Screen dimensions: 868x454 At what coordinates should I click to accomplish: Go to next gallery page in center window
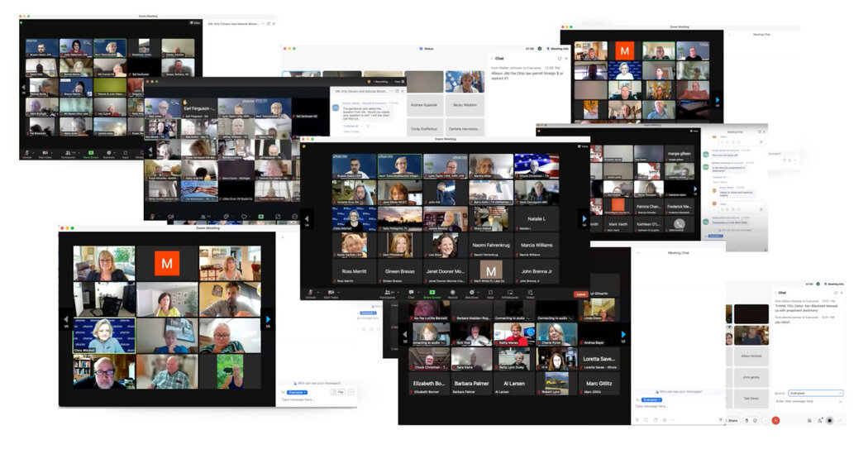point(584,219)
